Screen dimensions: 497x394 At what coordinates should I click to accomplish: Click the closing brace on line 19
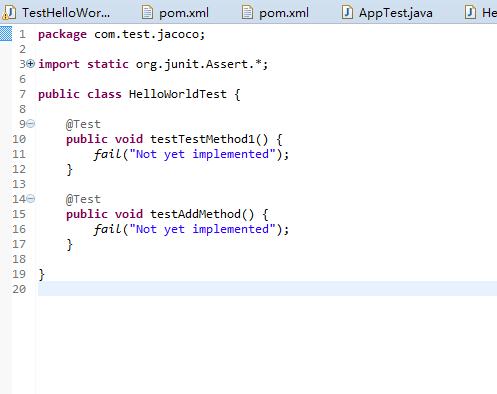click(x=42, y=274)
